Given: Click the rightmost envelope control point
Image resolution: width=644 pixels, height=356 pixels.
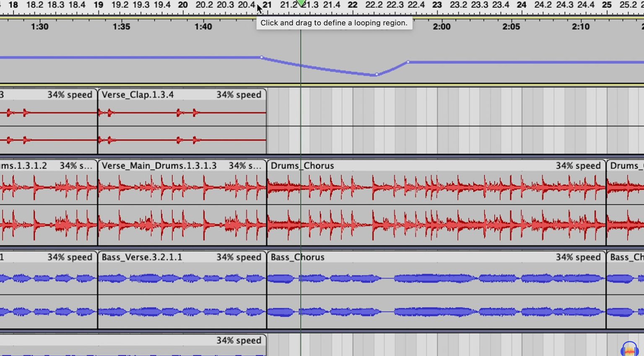Looking at the screenshot, I should (x=408, y=62).
